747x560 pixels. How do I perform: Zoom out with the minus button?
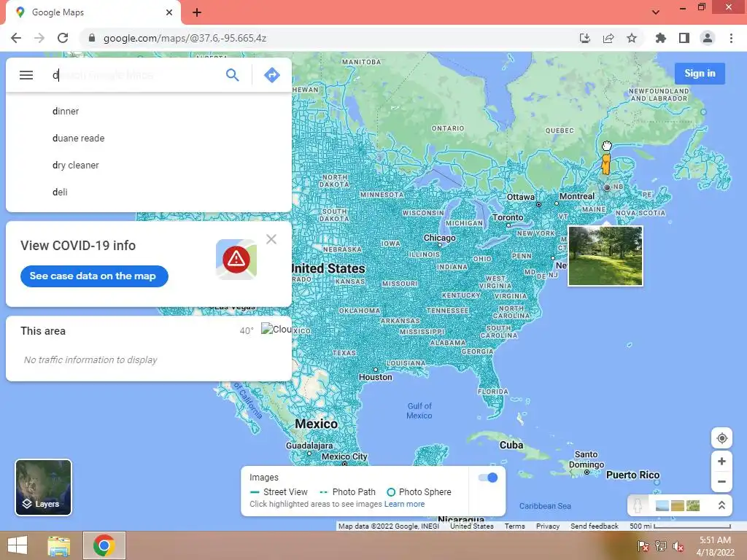[721, 481]
